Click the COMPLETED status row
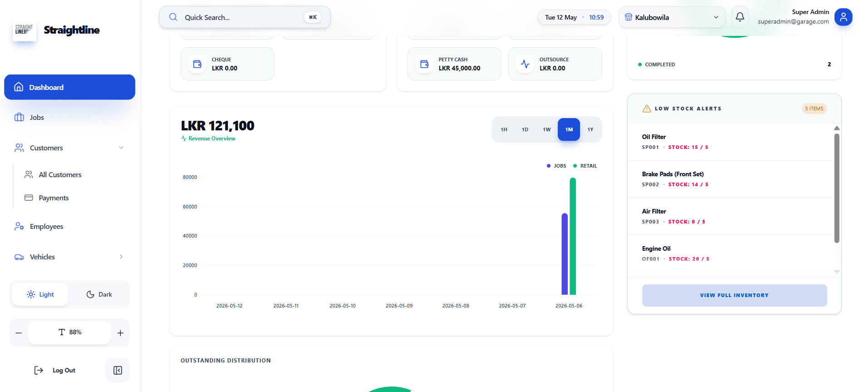Screen dimensions: 868x392 (x=734, y=65)
